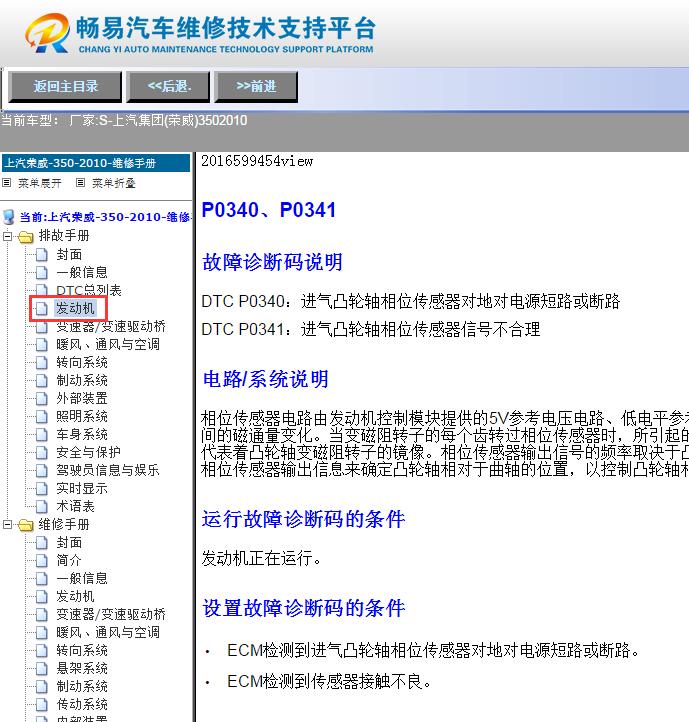Click the 上汽荣威-350-2010-维修手册 panel header

coord(96,163)
